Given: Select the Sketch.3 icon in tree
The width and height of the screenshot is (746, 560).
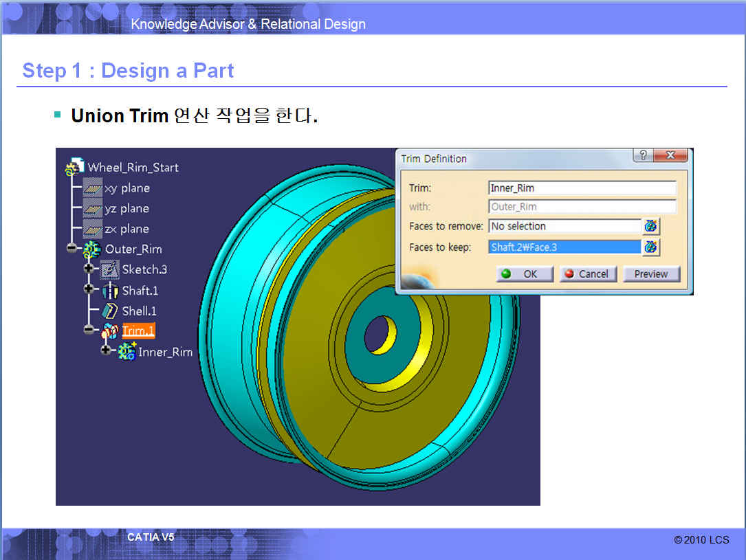Looking at the screenshot, I should tap(109, 269).
